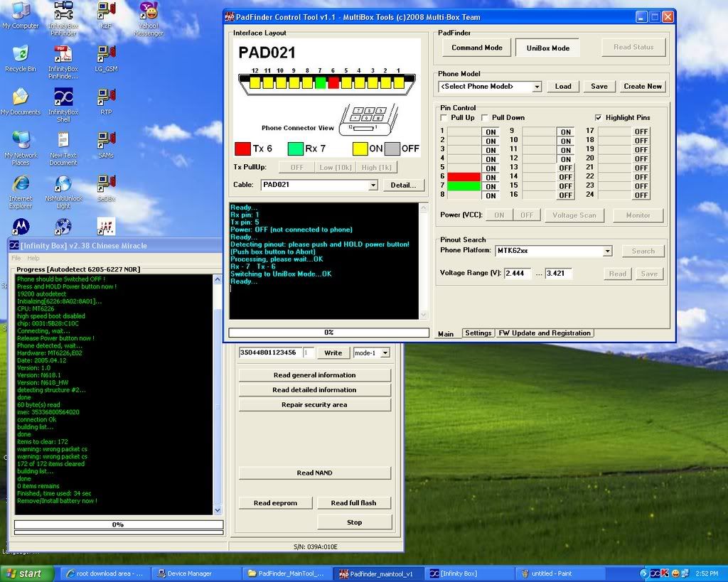Open the FW Update and Registration tab
Viewport: 728px width, 582px height.
click(x=545, y=333)
